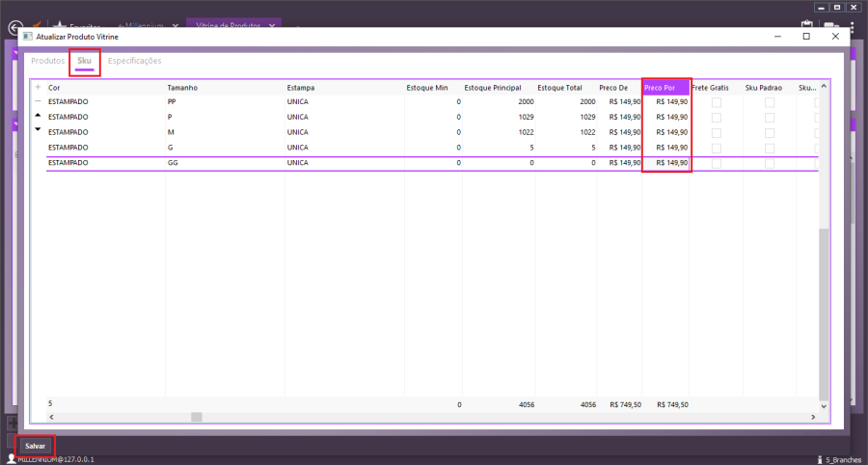Click the vertical scrollbar thumb
The width and height of the screenshot is (868, 465).
click(824, 314)
